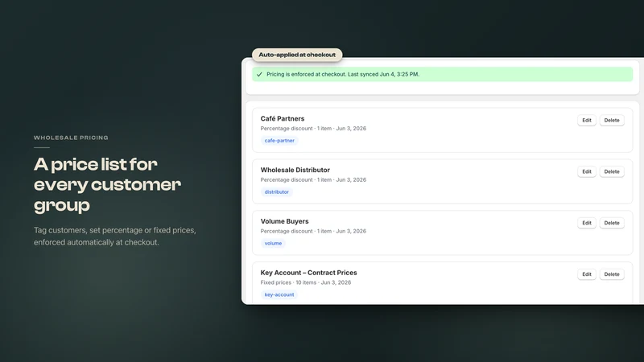644x362 pixels.
Task: Click the details line under Café Partners
Action: tap(313, 129)
